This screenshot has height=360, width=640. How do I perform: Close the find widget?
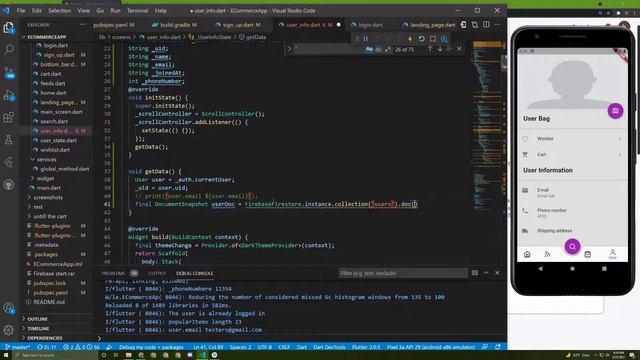click(x=459, y=49)
